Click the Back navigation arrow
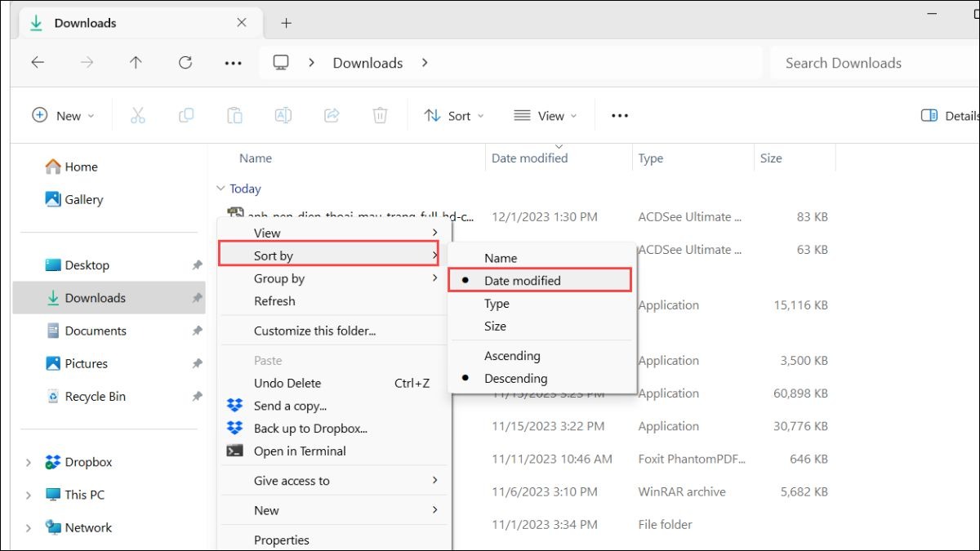 pyautogui.click(x=38, y=63)
